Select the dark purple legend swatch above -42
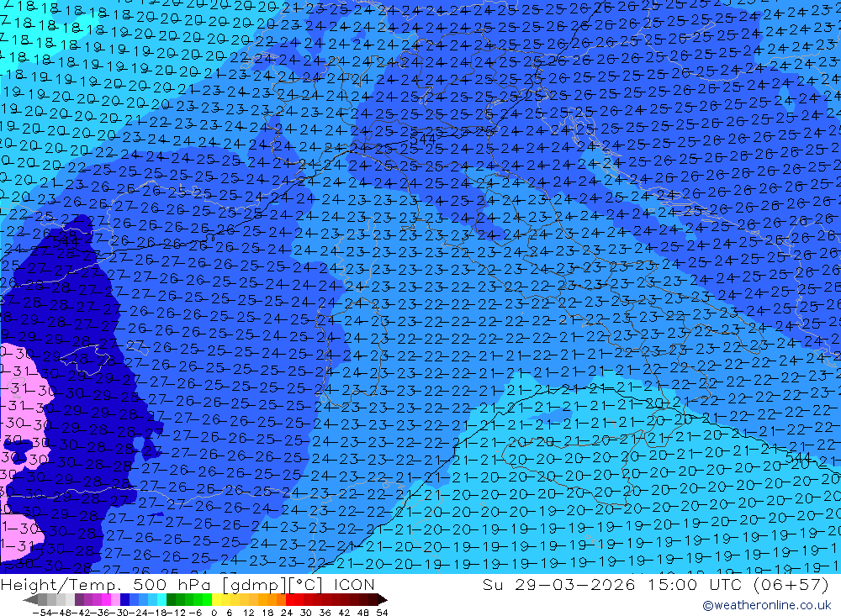The image size is (841, 616). pyautogui.click(x=79, y=599)
